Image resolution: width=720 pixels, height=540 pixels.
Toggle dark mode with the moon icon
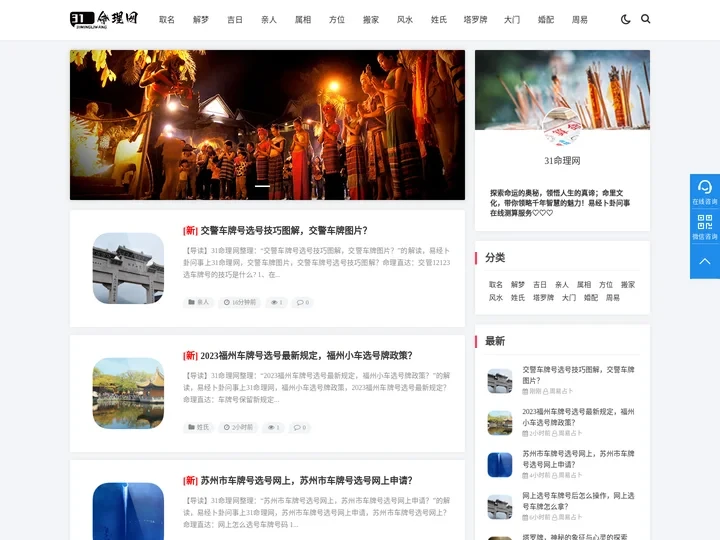point(625,19)
